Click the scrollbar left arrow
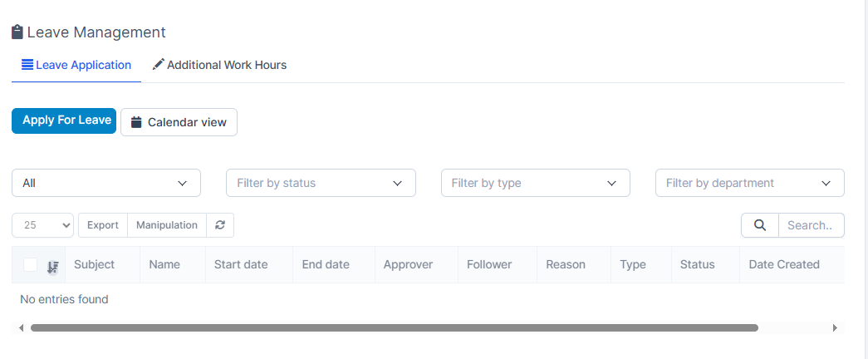The image size is (868, 359). [x=21, y=328]
